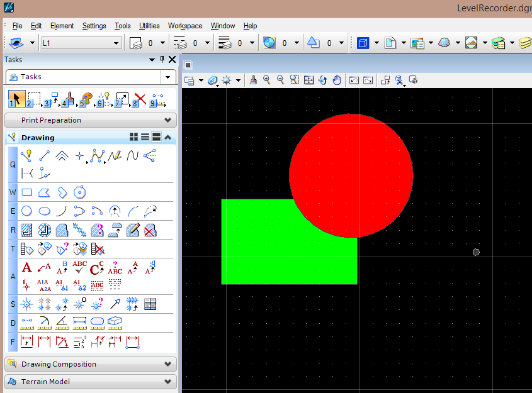Click the Fit View icon
This screenshot has height=393, width=532.
tap(308, 80)
